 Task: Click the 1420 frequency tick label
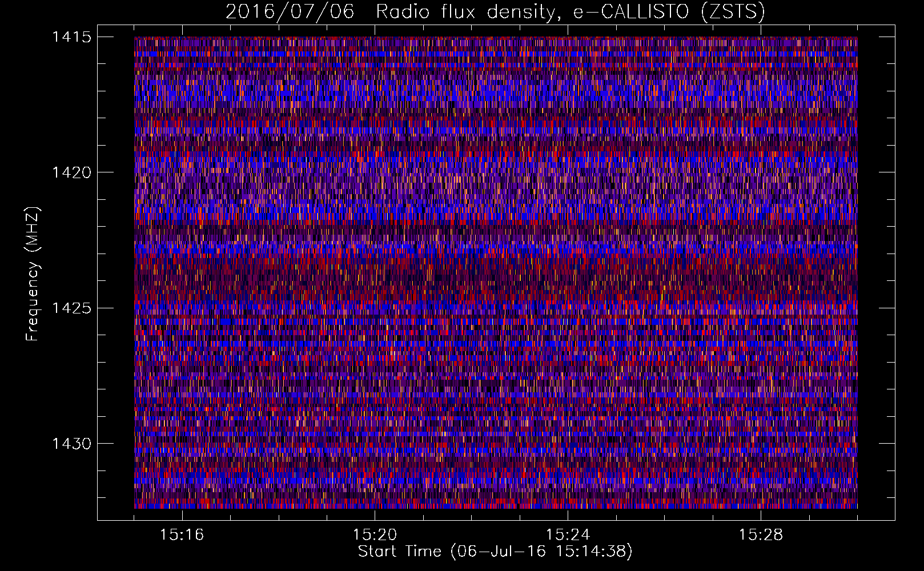coord(71,172)
